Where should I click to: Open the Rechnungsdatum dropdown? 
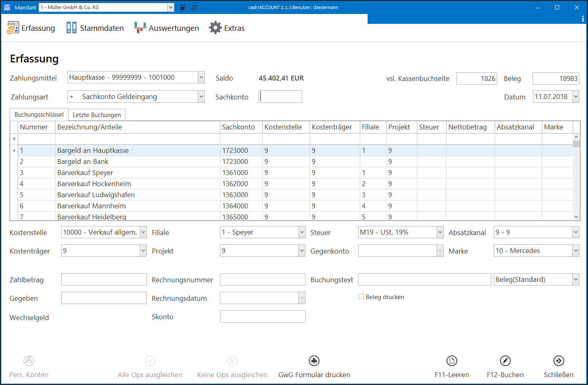pos(302,298)
